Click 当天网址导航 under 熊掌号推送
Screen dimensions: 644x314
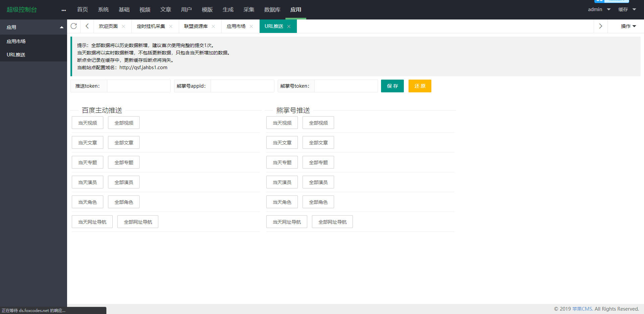coord(287,222)
